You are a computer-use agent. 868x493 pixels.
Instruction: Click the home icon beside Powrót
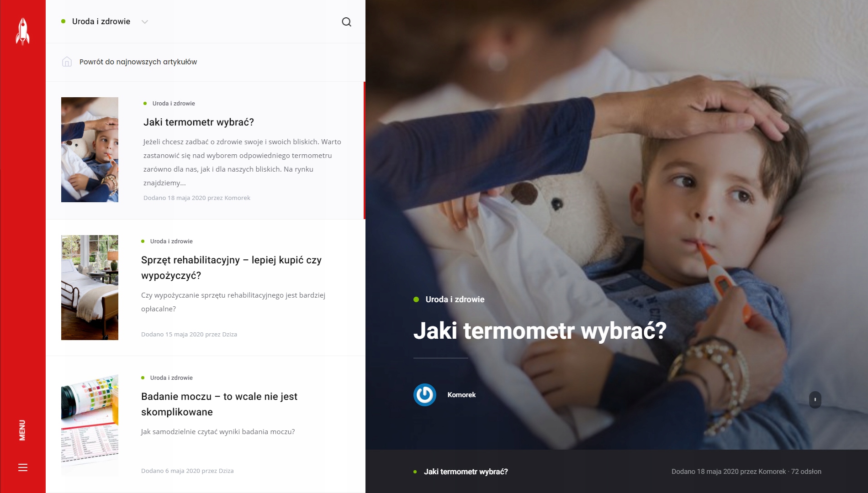point(67,62)
